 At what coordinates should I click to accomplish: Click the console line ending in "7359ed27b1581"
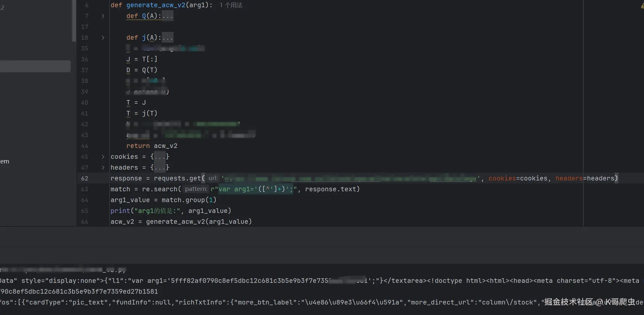79,292
